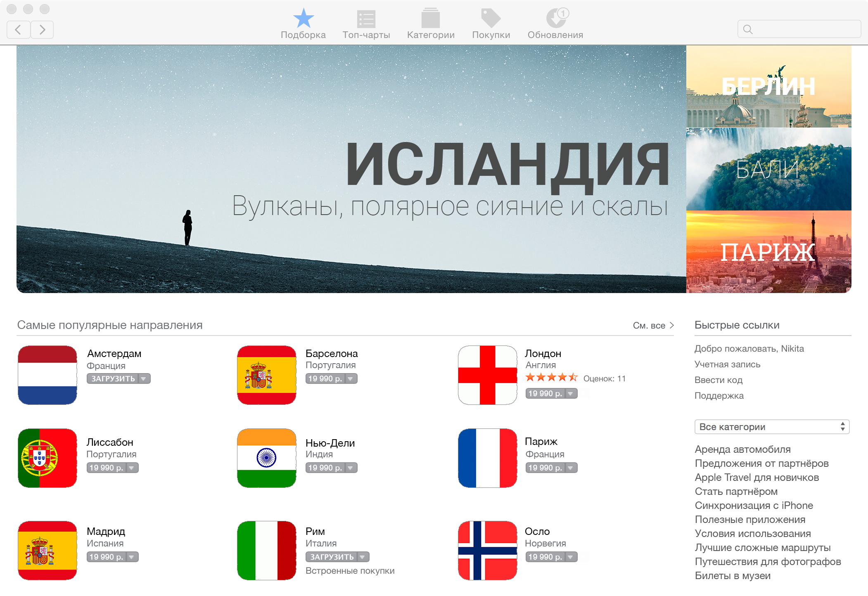Screen dimensions: 868x596
Task: Open the Все категории dropdown
Action: click(x=771, y=427)
